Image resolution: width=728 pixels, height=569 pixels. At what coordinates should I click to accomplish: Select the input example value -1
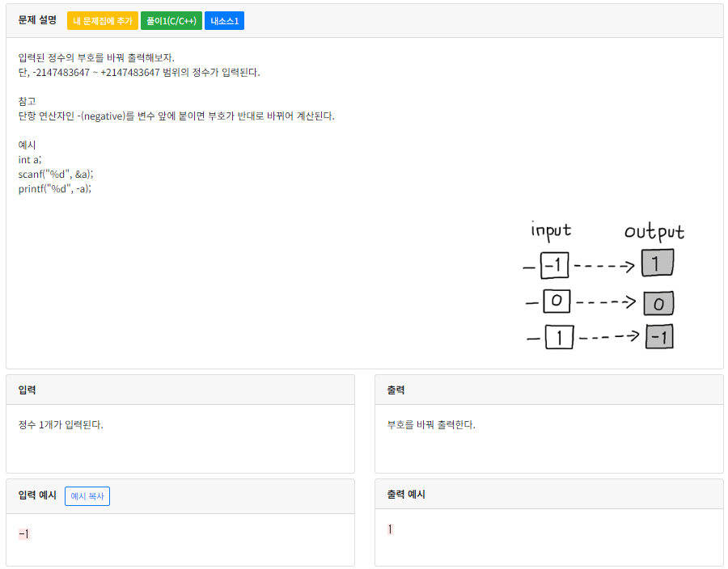[23, 533]
